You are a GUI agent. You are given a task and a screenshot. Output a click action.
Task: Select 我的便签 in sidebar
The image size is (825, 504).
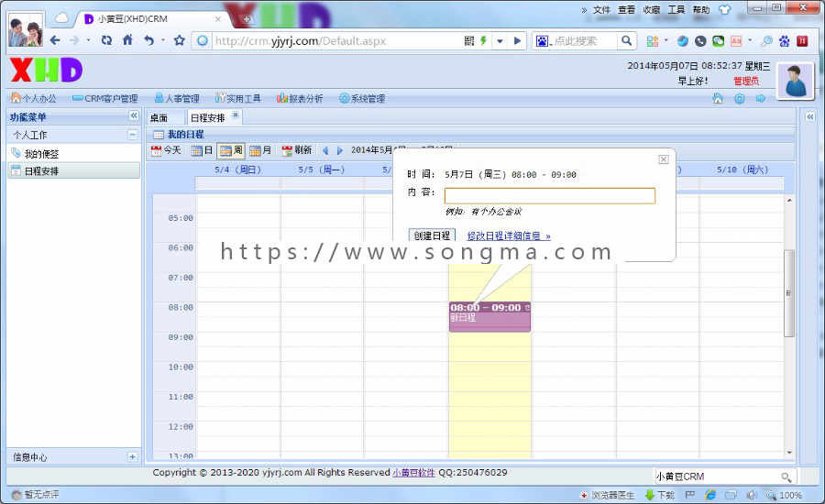pos(41,154)
